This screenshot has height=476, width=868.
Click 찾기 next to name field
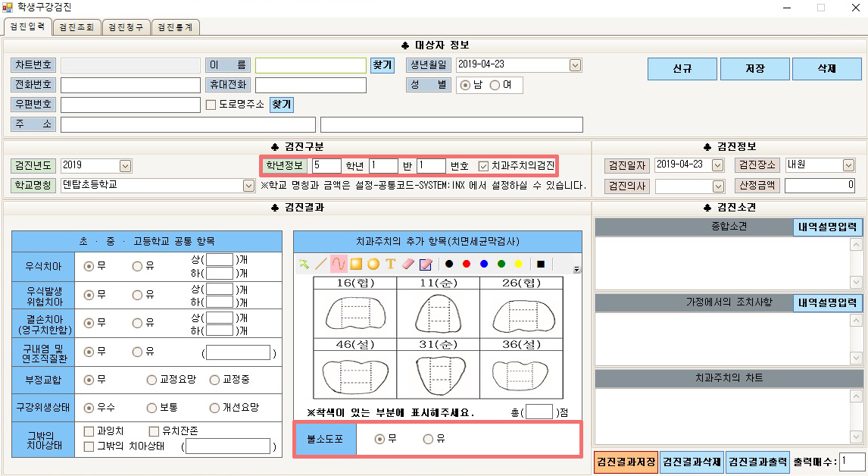point(382,65)
